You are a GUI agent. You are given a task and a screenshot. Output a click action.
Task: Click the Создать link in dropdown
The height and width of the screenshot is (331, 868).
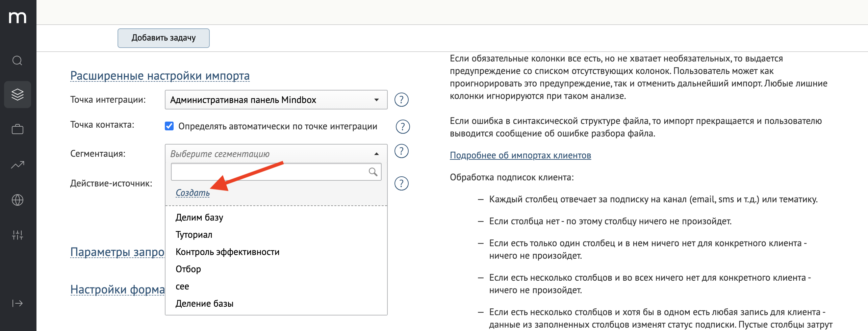(x=193, y=193)
